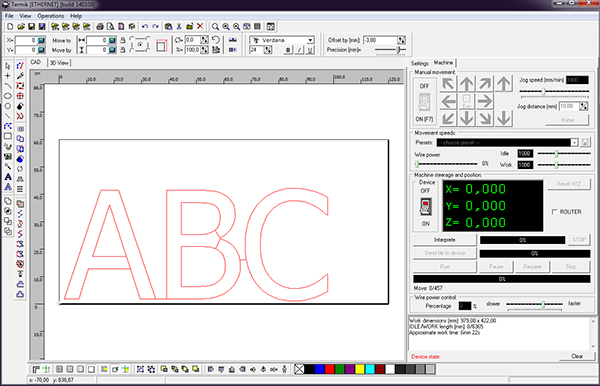The width and height of the screenshot is (600, 386).
Task: Click the Offset by value stepper
Action: [x=401, y=40]
